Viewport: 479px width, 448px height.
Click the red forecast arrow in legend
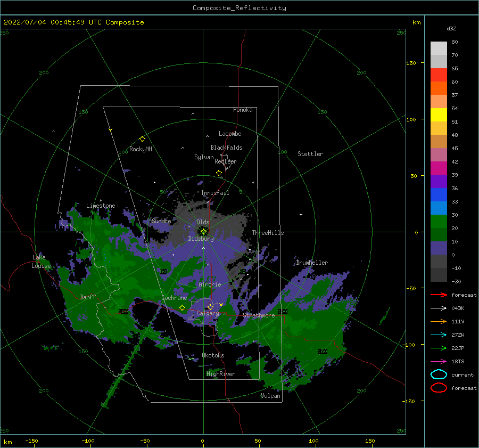tap(439, 295)
